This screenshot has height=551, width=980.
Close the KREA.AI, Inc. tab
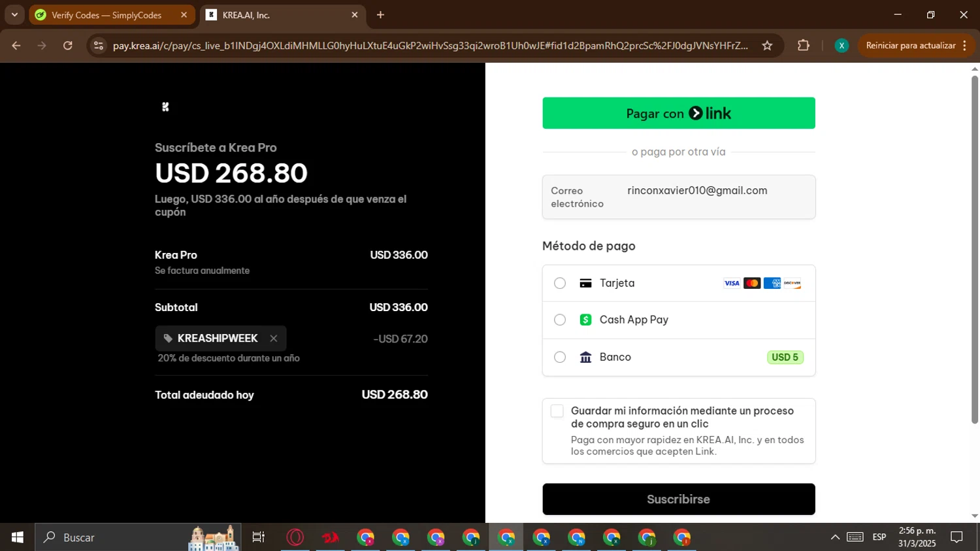click(355, 14)
